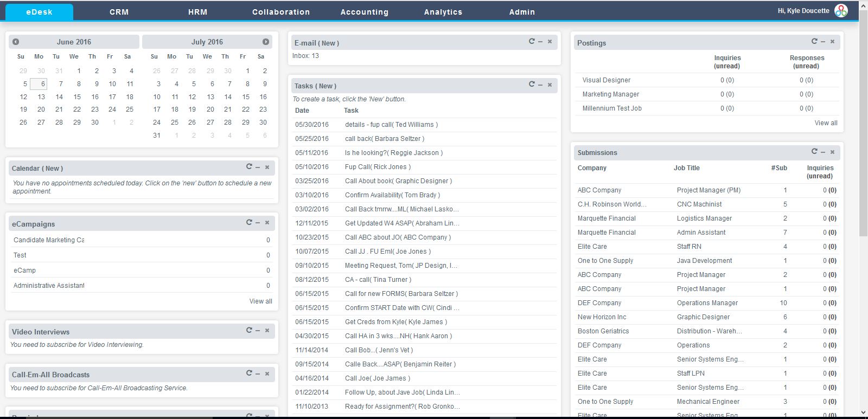Open the Accounting menu

pyautogui.click(x=364, y=12)
